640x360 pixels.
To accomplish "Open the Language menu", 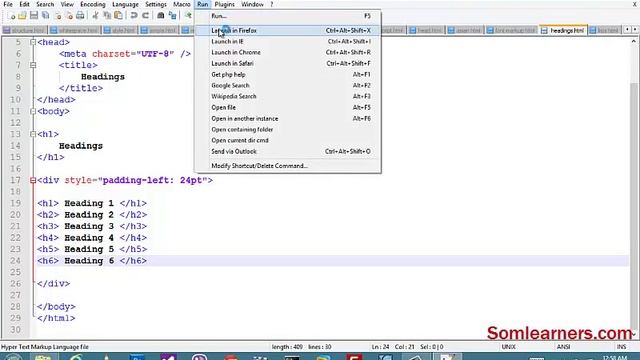I will [x=125, y=4].
